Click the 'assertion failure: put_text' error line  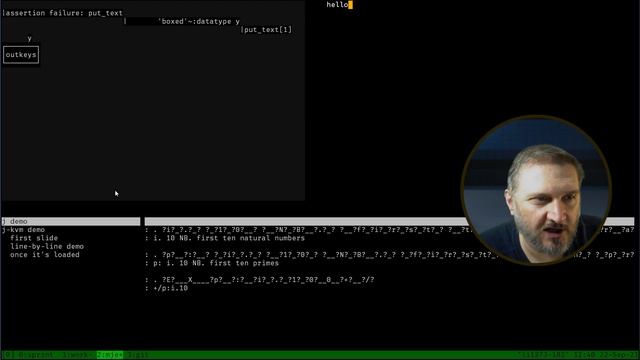click(x=62, y=13)
